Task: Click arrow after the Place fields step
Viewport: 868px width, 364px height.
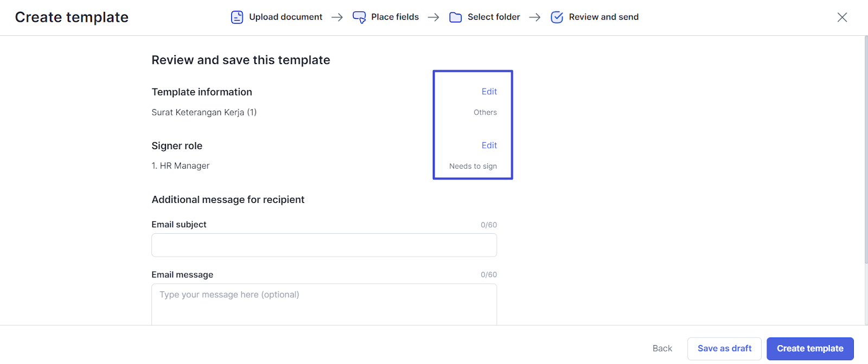Action: (x=433, y=17)
